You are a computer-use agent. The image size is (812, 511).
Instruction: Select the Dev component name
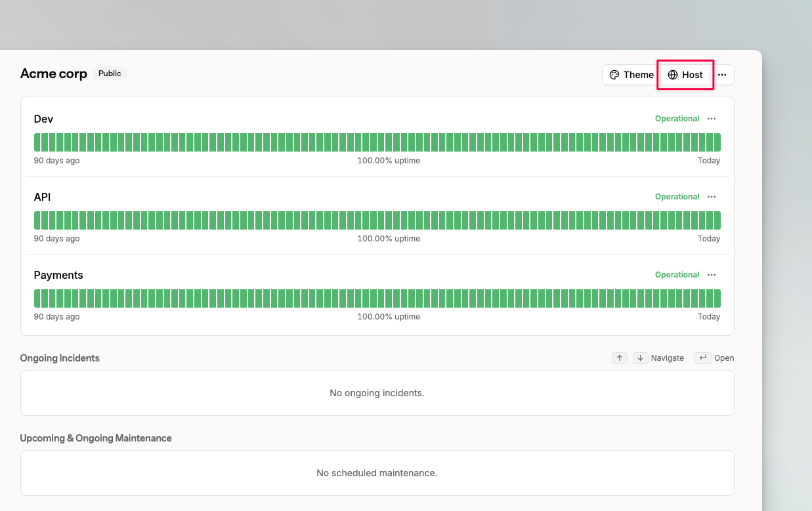click(44, 119)
